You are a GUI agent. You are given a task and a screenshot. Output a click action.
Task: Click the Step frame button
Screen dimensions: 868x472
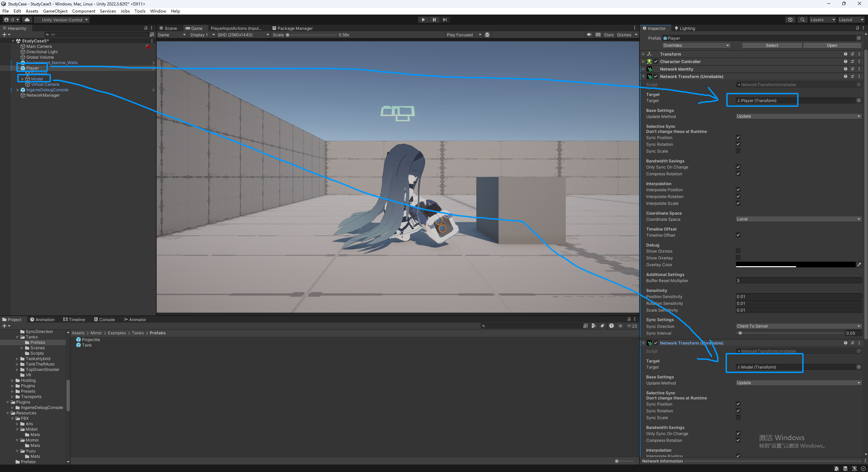pos(445,20)
